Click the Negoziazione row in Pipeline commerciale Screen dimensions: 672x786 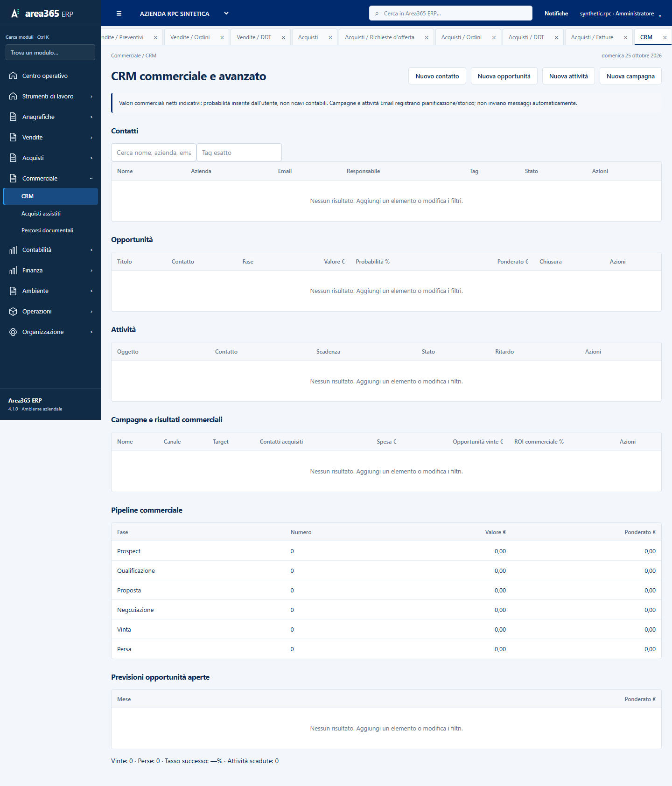coord(386,610)
